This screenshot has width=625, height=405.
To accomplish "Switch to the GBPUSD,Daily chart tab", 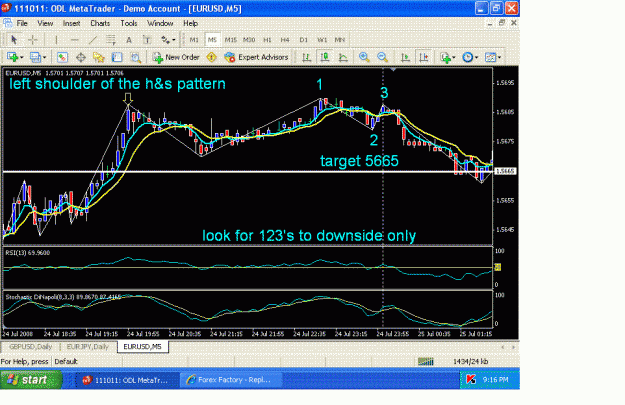I will [30, 347].
